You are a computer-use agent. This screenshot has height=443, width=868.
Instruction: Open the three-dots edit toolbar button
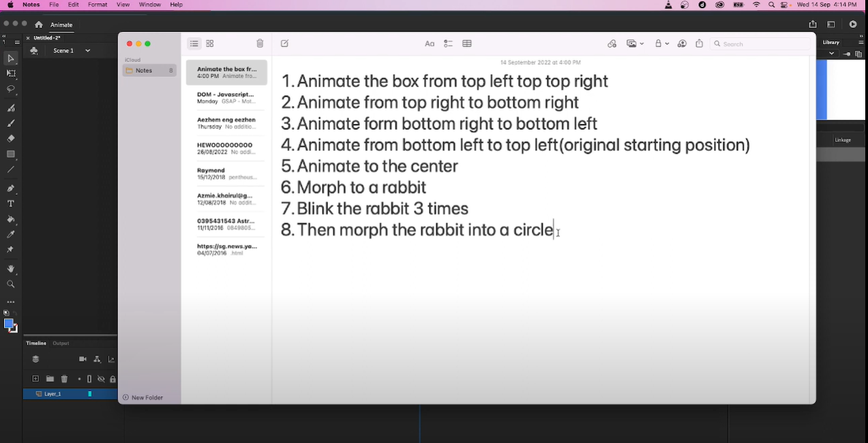(11, 301)
